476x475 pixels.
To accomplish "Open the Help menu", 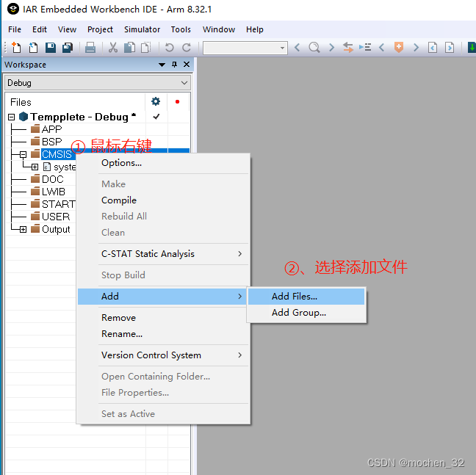I will [x=254, y=29].
